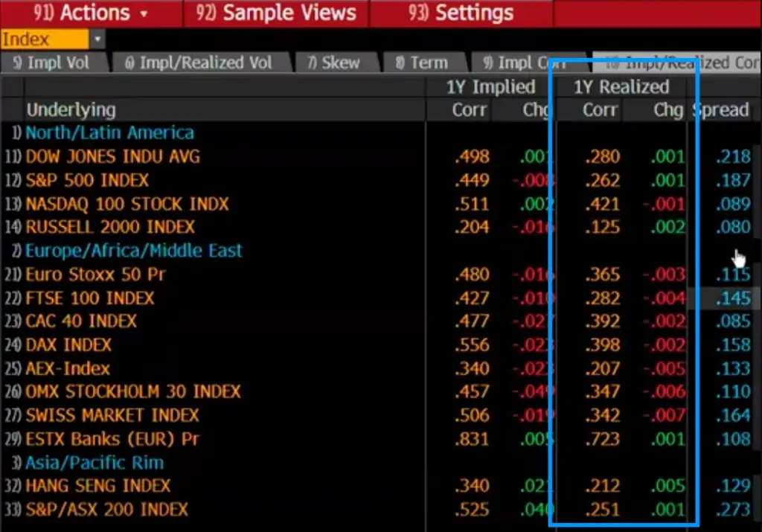Open the Settings menu
This screenshot has height=532, width=762.
[x=461, y=13]
